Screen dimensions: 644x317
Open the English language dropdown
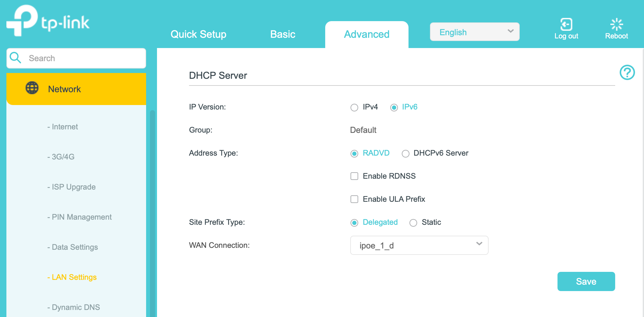click(475, 32)
